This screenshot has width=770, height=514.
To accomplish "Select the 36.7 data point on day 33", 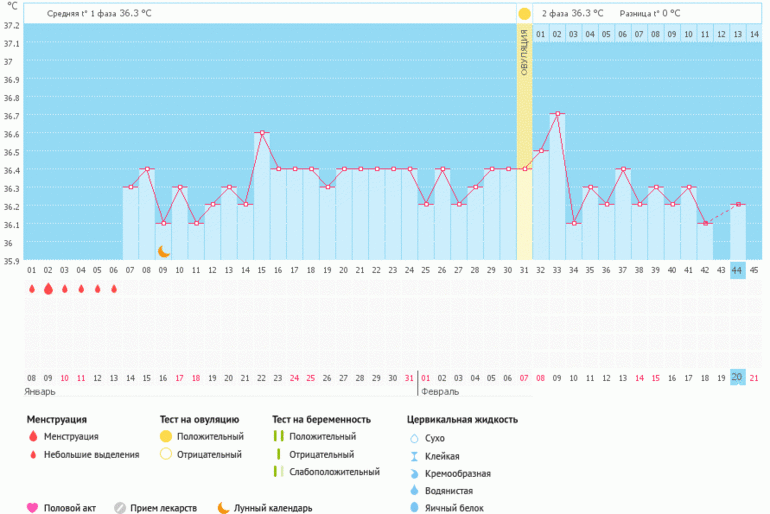I will pos(557,114).
